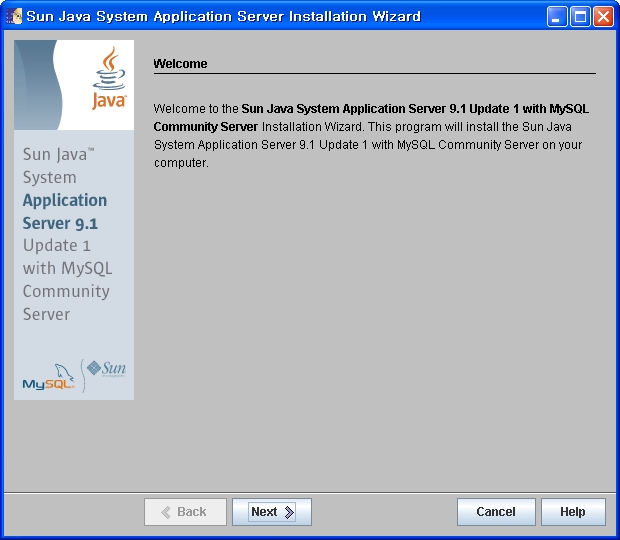620x540 pixels.
Task: Click the Next button
Action: point(272,512)
